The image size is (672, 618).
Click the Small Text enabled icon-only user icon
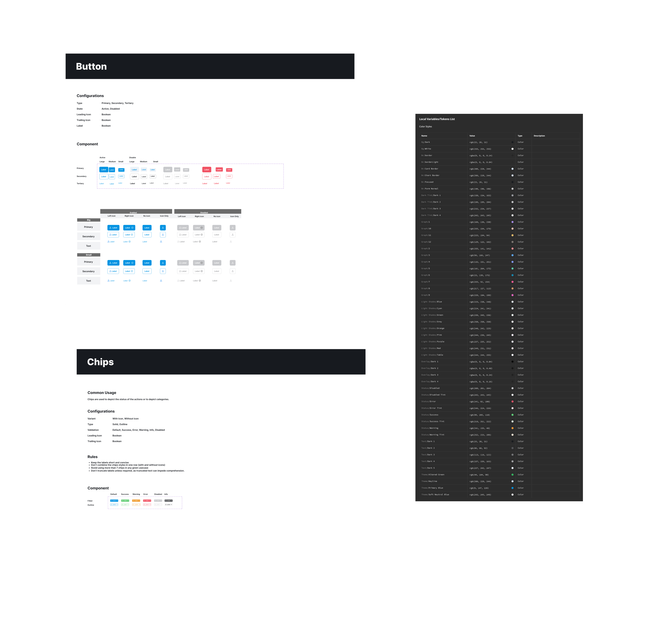coord(161,281)
